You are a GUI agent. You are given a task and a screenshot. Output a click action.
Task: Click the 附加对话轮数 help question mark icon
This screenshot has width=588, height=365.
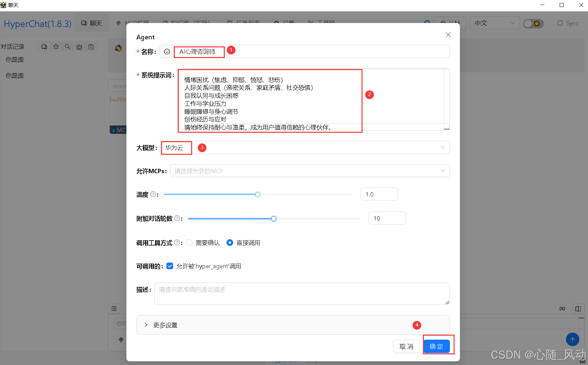point(177,218)
